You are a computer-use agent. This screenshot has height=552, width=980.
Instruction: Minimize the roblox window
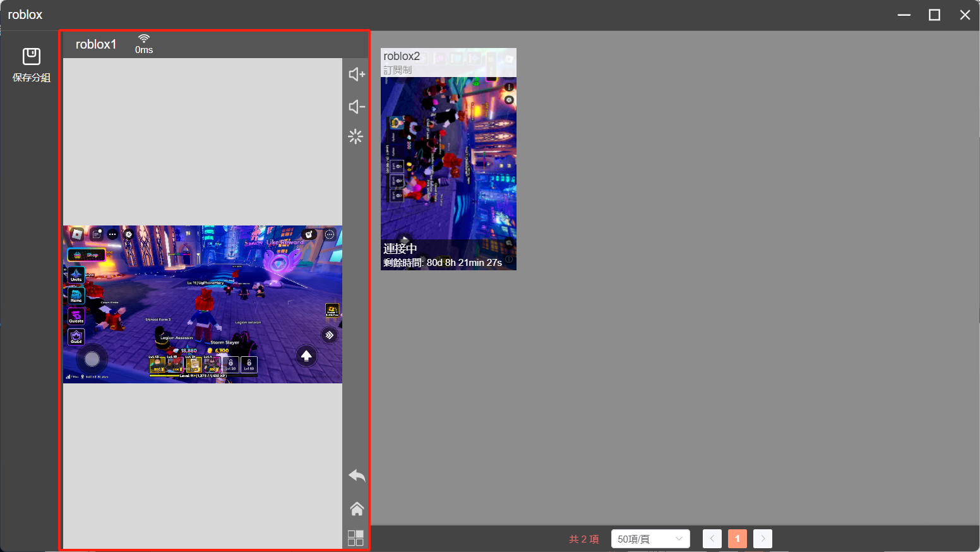904,15
